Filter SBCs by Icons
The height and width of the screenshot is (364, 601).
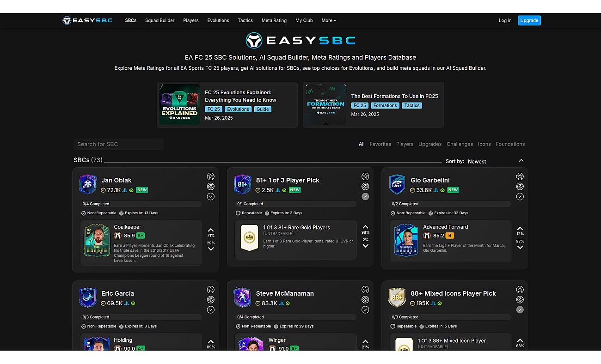484,144
